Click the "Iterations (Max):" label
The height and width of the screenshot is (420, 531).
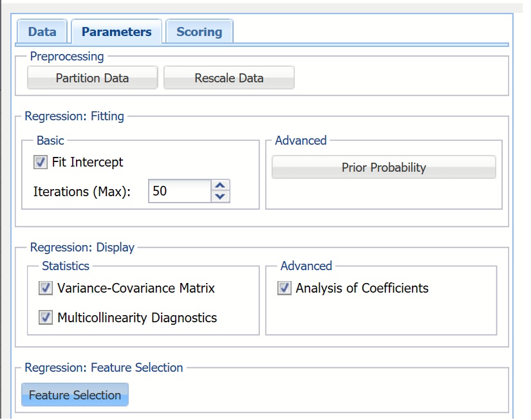click(82, 191)
